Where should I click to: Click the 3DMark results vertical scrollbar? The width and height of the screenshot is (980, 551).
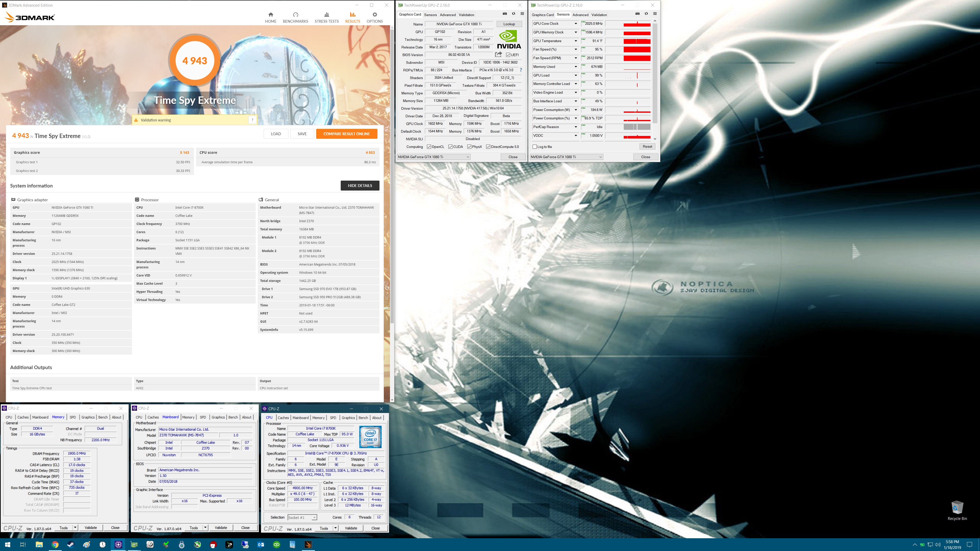(x=392, y=177)
